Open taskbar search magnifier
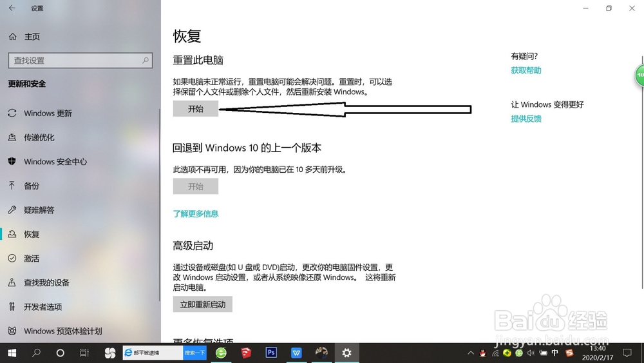644x363 pixels. click(x=36, y=353)
